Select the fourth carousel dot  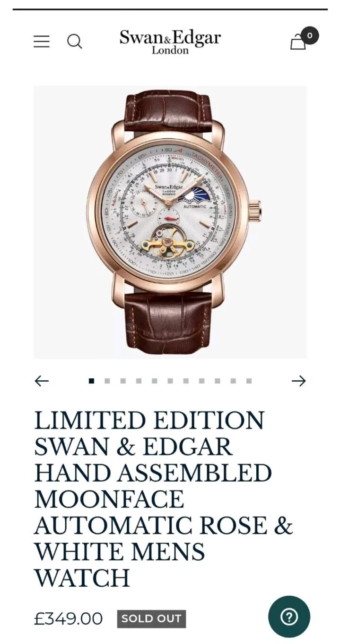click(x=139, y=381)
